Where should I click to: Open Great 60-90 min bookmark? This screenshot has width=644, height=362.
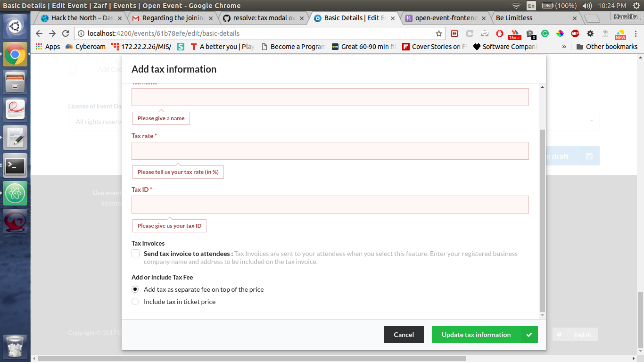click(363, 47)
